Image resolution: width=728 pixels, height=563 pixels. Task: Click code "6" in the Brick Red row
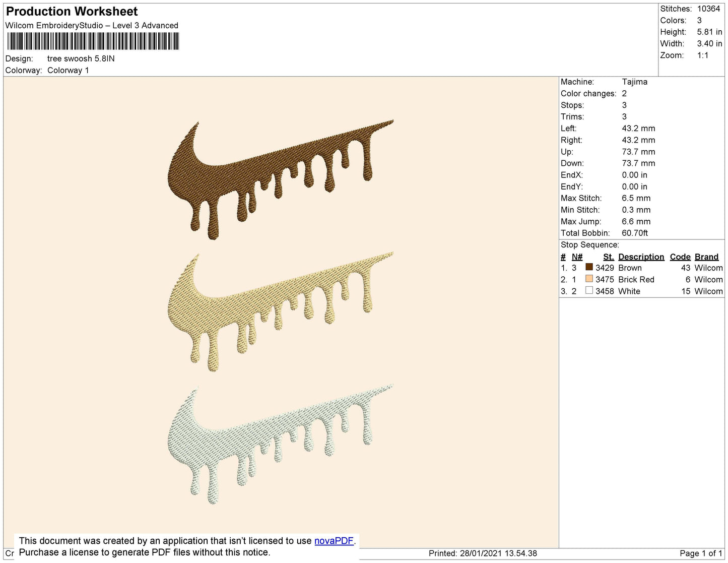pyautogui.click(x=688, y=280)
